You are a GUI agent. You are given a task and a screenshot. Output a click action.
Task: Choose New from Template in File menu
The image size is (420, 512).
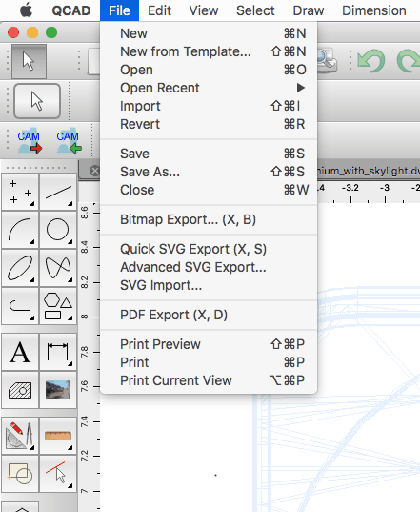pos(209,51)
